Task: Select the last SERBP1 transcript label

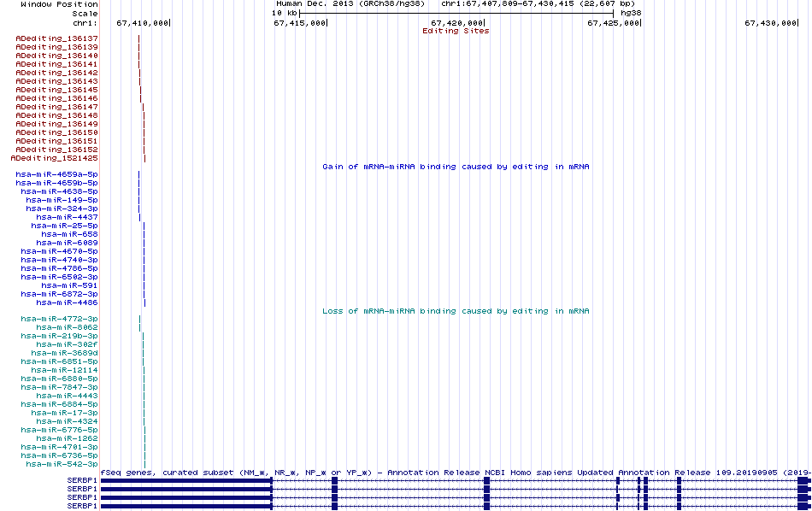Action: pos(82,506)
